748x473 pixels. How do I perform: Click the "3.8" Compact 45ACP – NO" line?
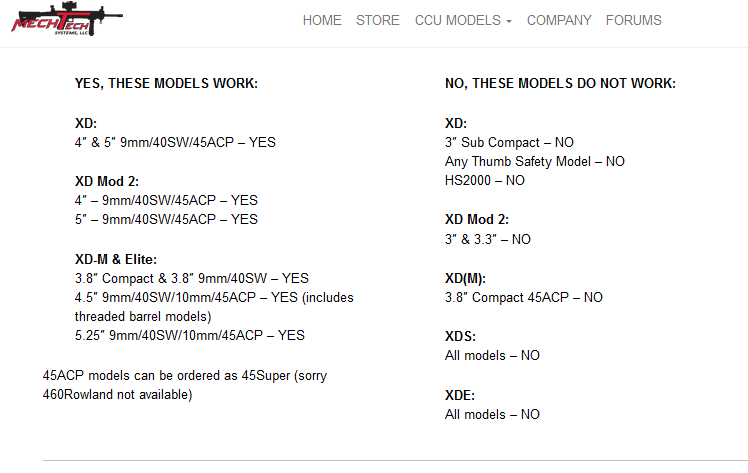[524, 298]
